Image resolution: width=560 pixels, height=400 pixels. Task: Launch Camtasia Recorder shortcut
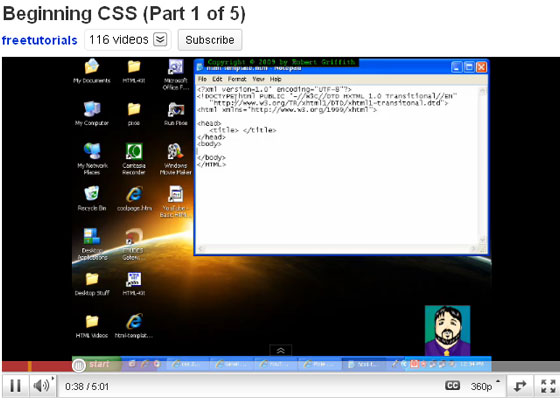point(134,159)
